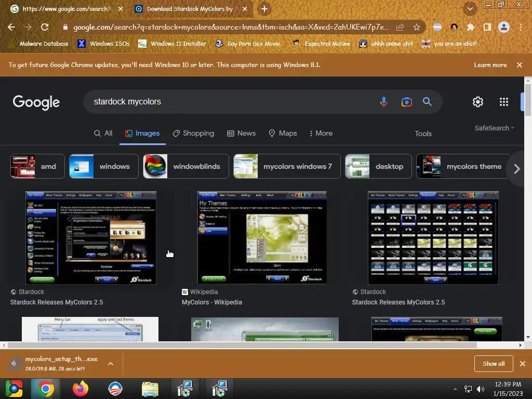Reload the current page
This screenshot has width=532, height=399.
tap(45, 27)
